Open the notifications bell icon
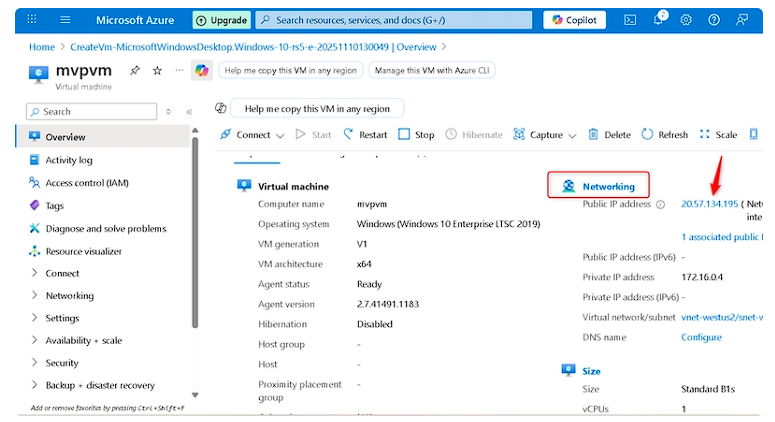The image size is (775, 422). [x=658, y=19]
